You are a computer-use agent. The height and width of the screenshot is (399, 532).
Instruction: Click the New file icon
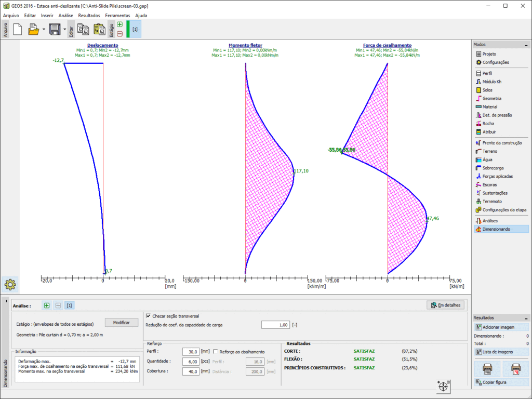(x=17, y=29)
